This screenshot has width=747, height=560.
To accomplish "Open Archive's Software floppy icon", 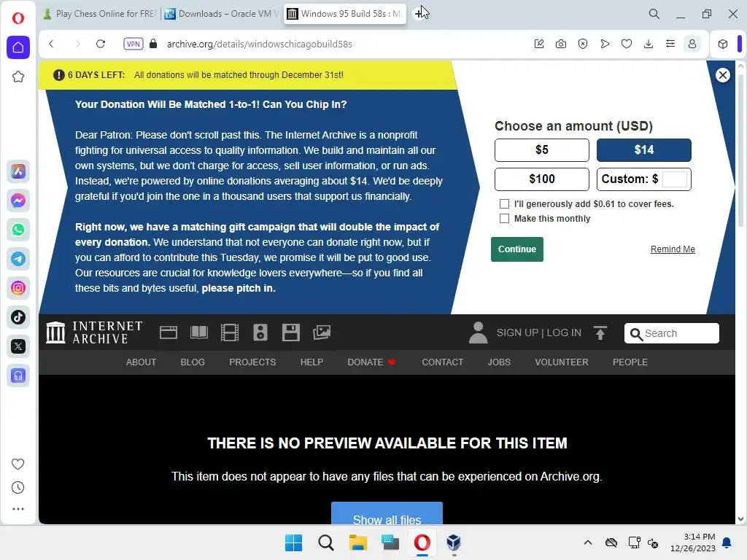I will tap(290, 332).
